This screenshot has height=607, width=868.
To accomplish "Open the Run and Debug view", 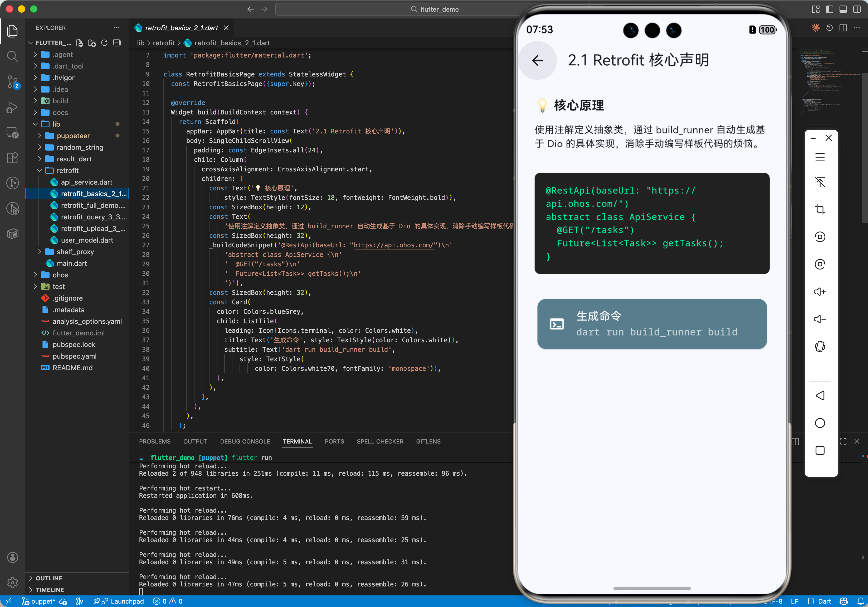I will pyautogui.click(x=12, y=108).
